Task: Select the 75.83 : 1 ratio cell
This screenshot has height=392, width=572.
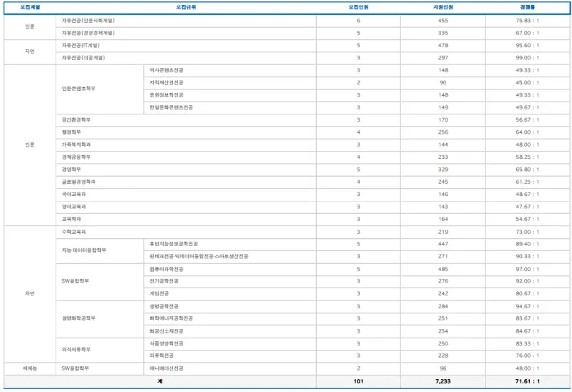Action: click(x=528, y=21)
